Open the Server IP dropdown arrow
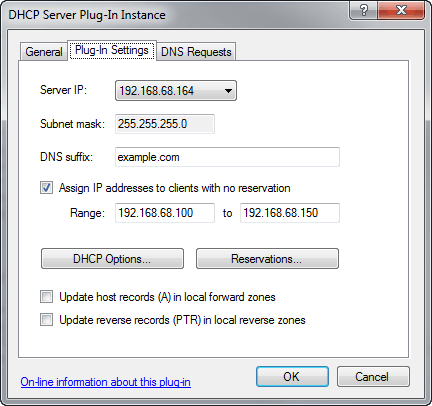Screen dimensions: 432x406 point(228,91)
